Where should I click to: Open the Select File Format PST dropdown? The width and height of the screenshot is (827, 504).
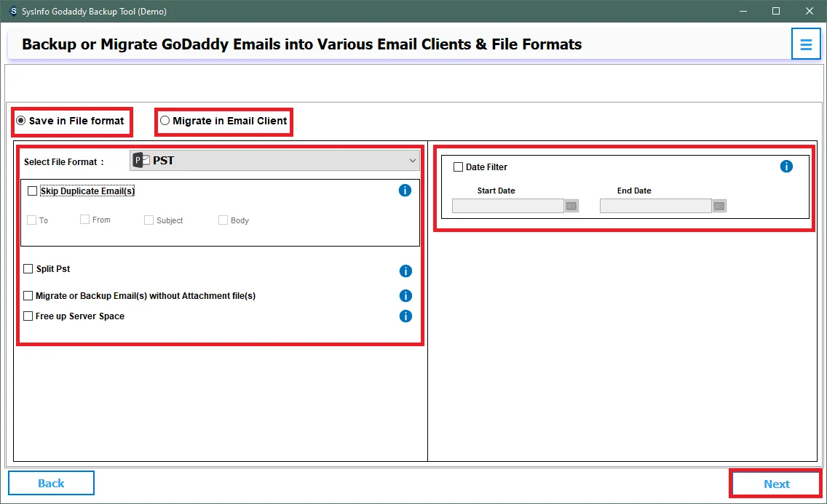[274, 161]
